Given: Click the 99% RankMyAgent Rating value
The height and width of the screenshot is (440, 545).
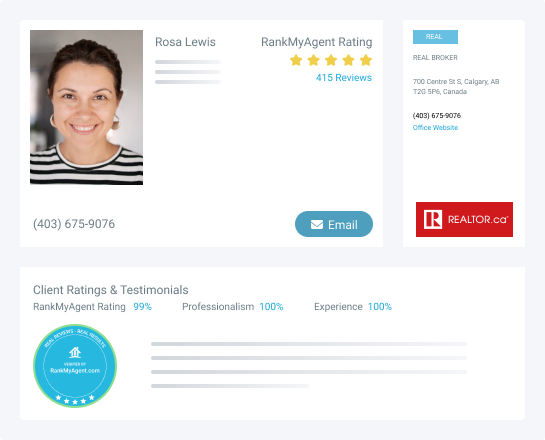Looking at the screenshot, I should click(x=143, y=307).
